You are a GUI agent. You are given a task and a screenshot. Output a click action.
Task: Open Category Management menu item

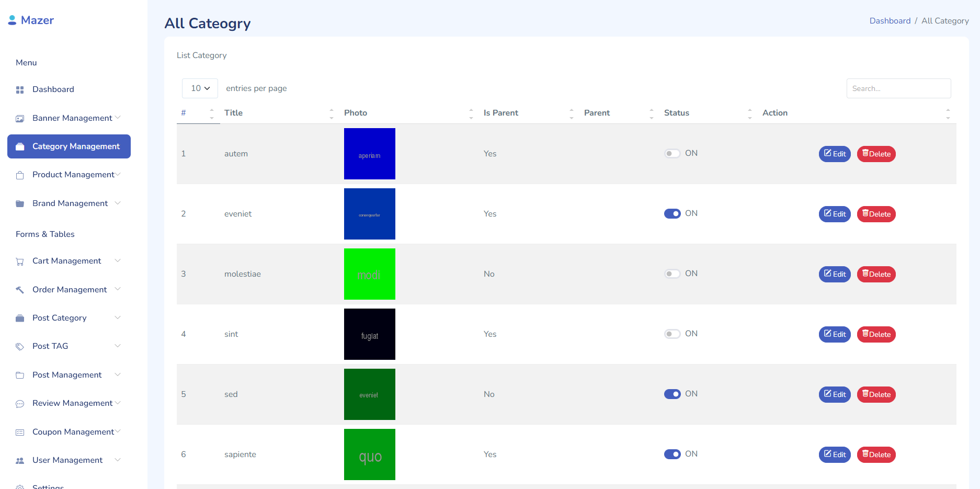[69, 146]
